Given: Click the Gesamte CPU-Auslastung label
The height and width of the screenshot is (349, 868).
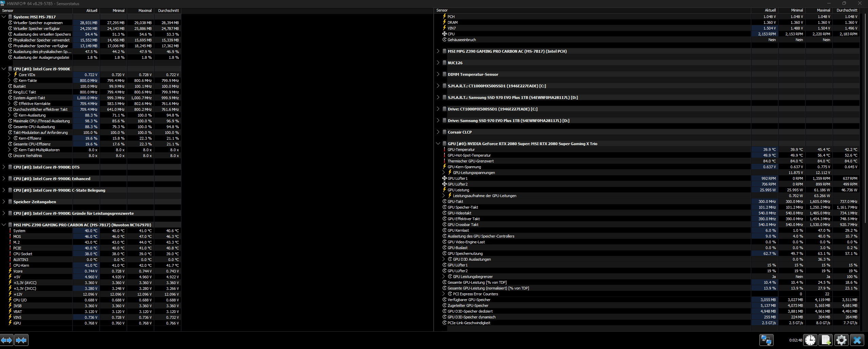Looking at the screenshot, I should [x=34, y=127].
